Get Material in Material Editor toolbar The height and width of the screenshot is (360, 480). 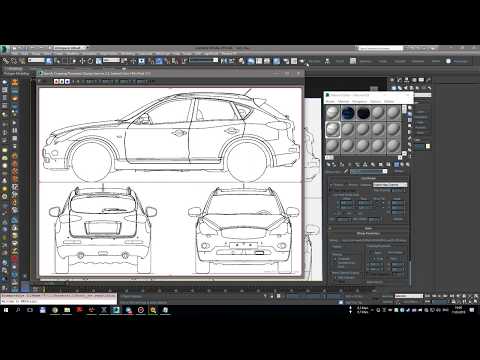click(329, 164)
